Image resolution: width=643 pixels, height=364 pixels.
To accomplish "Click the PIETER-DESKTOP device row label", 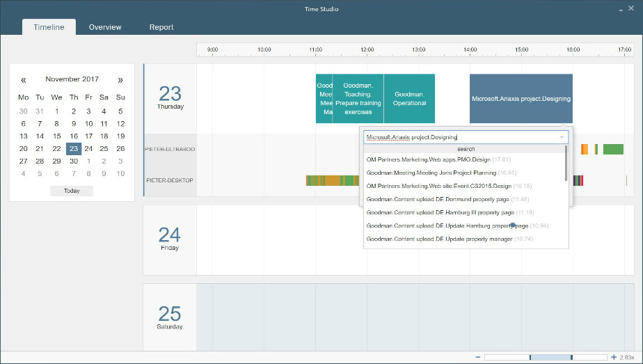I will point(170,180).
